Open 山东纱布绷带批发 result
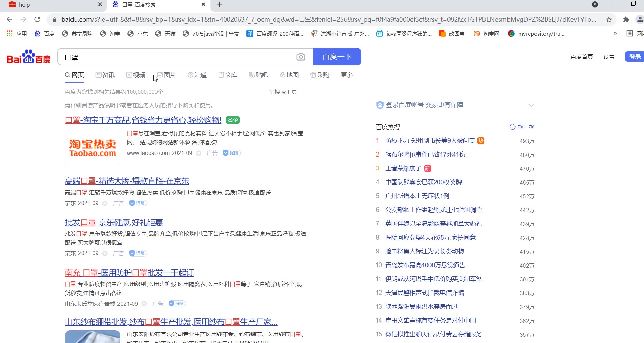The height and width of the screenshot is (343, 644). point(171,322)
